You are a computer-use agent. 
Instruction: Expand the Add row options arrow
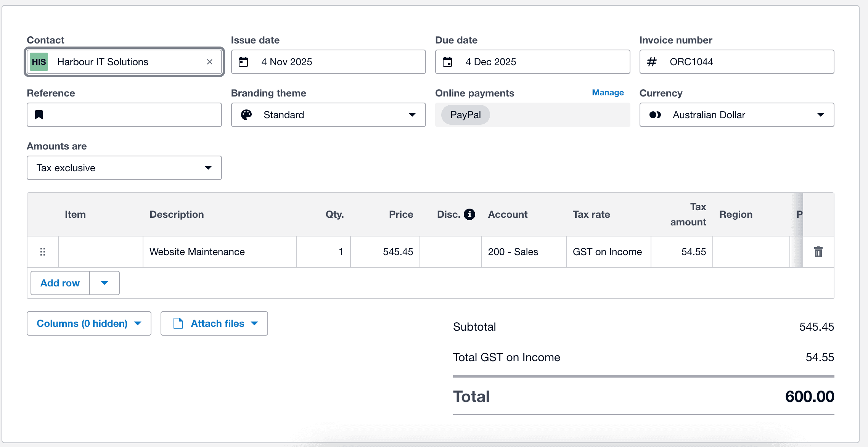click(x=104, y=283)
